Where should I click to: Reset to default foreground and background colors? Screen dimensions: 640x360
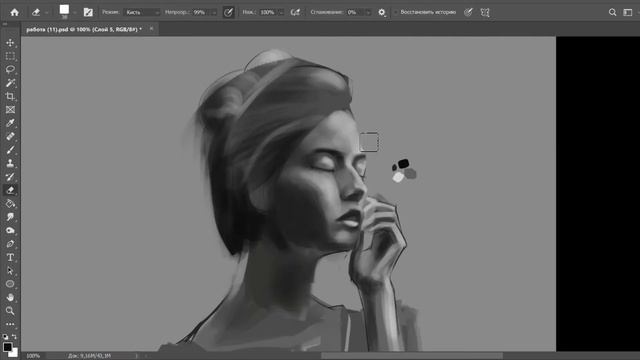click(5, 337)
